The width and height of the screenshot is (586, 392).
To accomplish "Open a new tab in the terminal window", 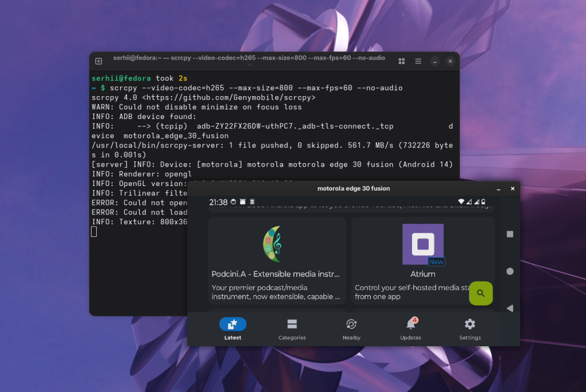I will (98, 61).
